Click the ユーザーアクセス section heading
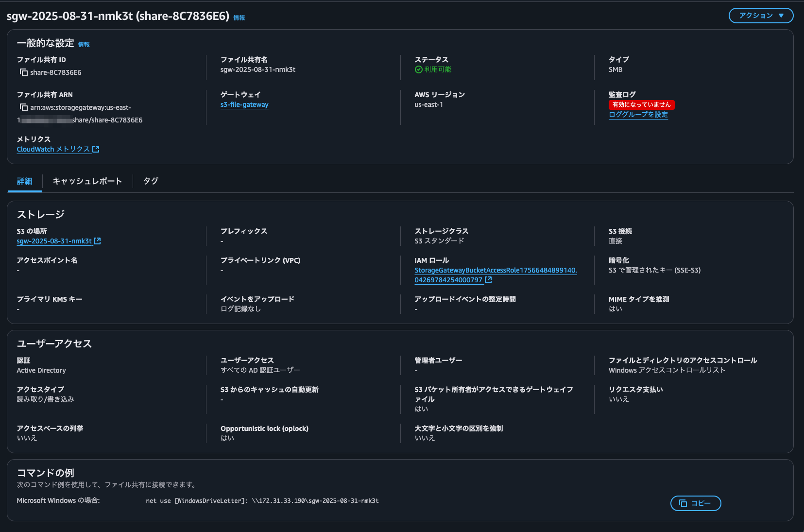This screenshot has height=532, width=804. 54,343
